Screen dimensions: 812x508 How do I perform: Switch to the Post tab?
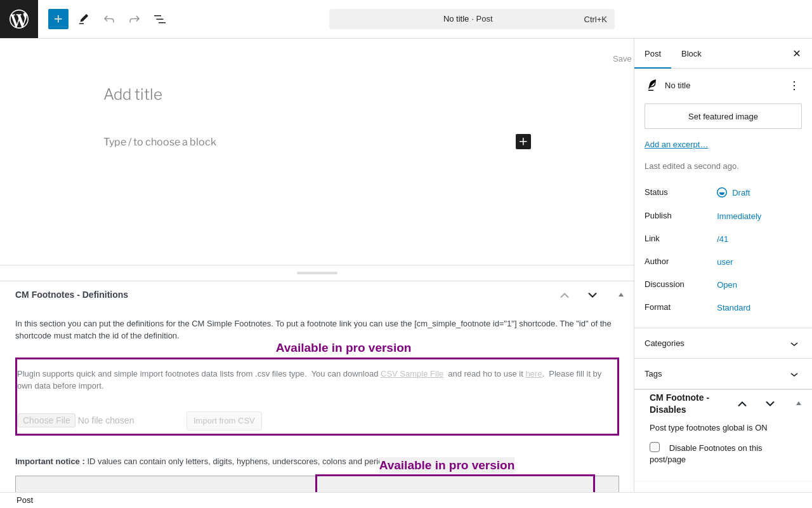tap(653, 53)
